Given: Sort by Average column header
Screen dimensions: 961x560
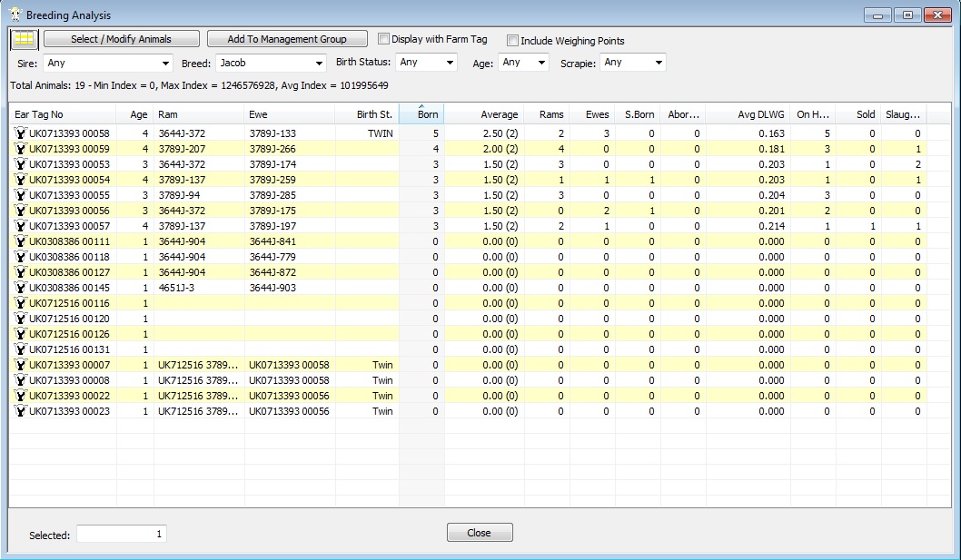Looking at the screenshot, I should pyautogui.click(x=484, y=114).
